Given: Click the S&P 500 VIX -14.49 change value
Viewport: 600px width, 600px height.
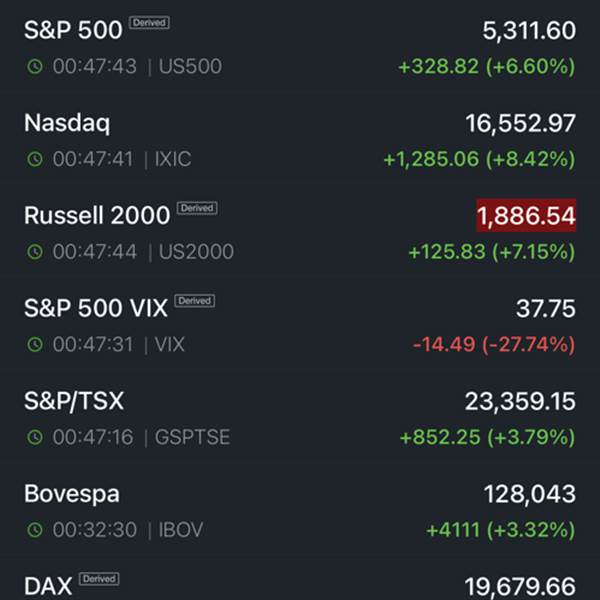Looking at the screenshot, I should pos(444,344).
